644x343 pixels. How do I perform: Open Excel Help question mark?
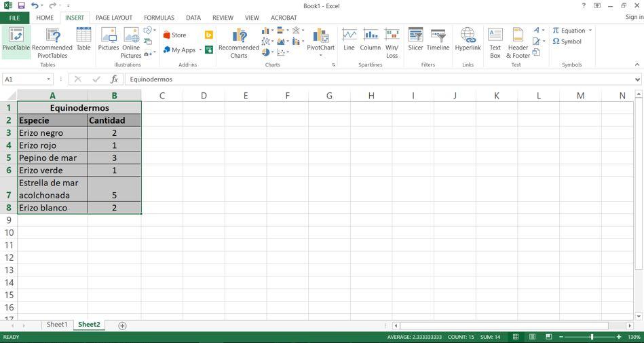click(x=584, y=5)
